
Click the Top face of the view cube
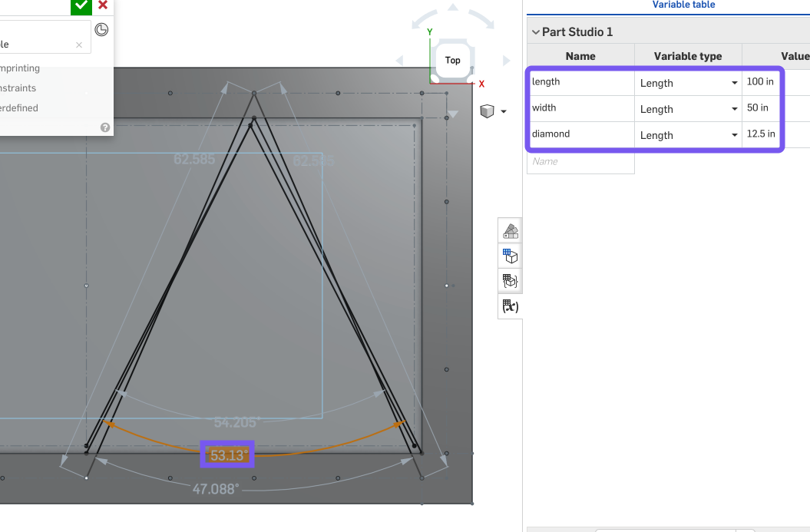tap(453, 60)
